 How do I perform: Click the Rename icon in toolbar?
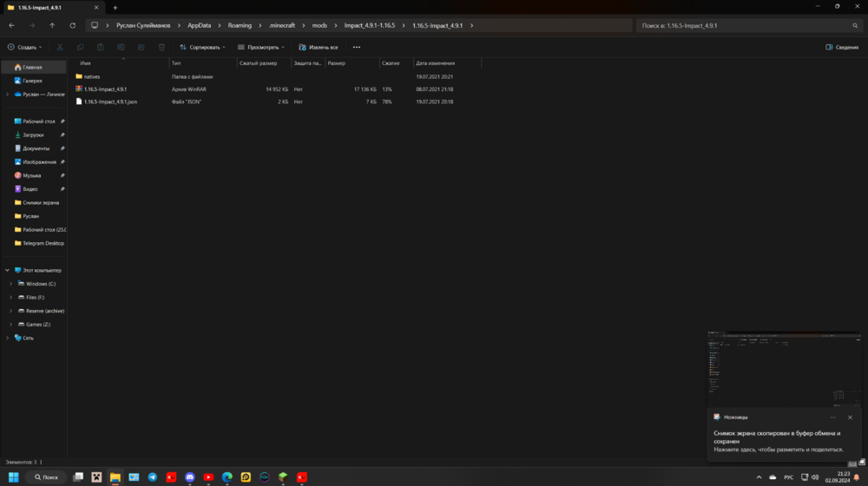(x=121, y=47)
